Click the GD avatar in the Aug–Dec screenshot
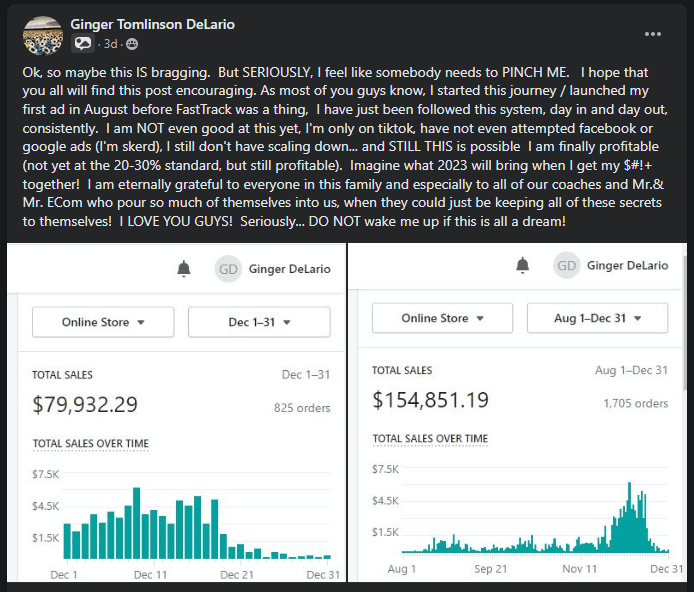The width and height of the screenshot is (694, 592). (567, 265)
